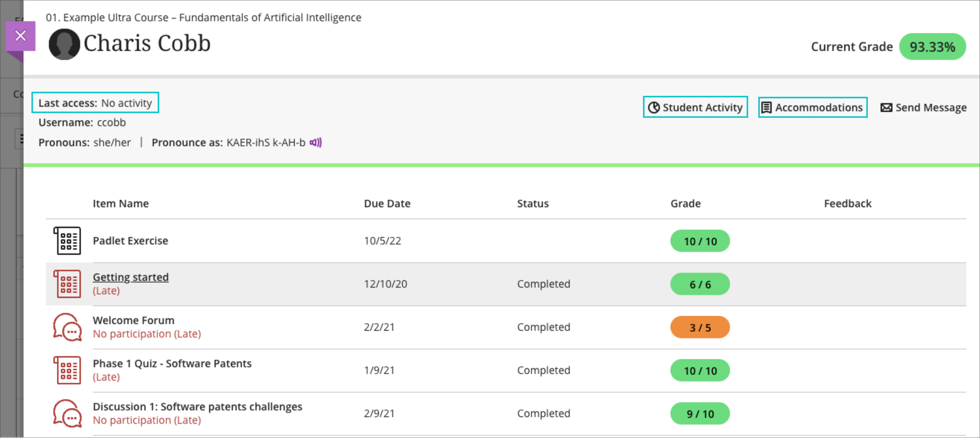Image resolution: width=980 pixels, height=438 pixels.
Task: Click the 10 / 10 Padlet grade pill
Action: 700,241
